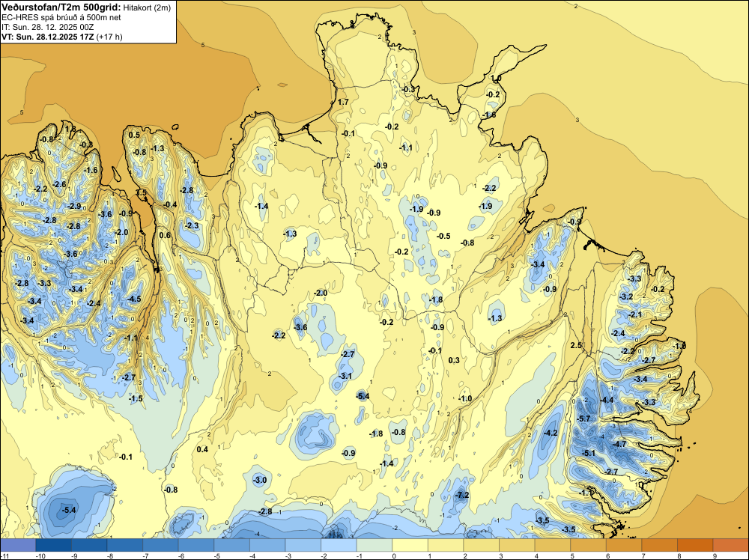Click the 1.7 temperature value
The width and height of the screenshot is (749, 560).
point(343,102)
